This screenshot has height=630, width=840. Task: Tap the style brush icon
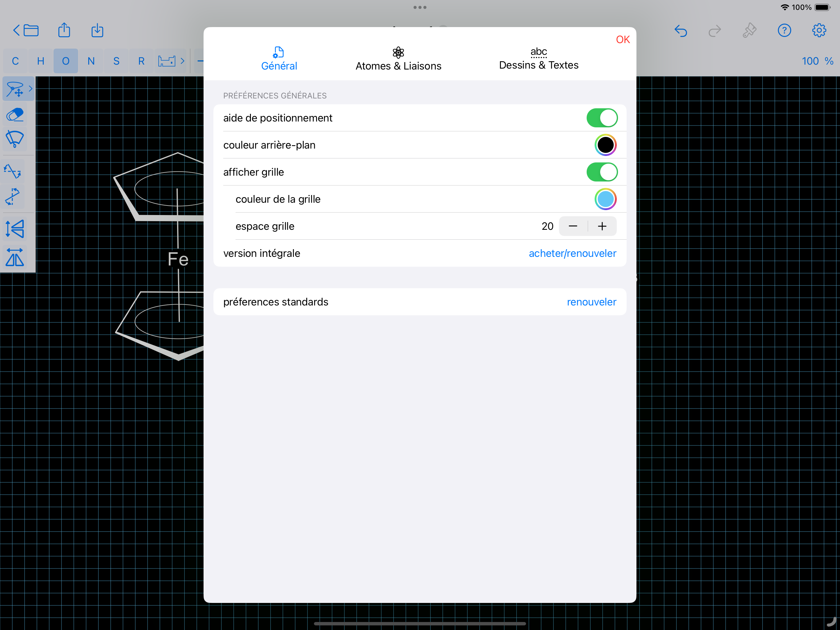[749, 30]
